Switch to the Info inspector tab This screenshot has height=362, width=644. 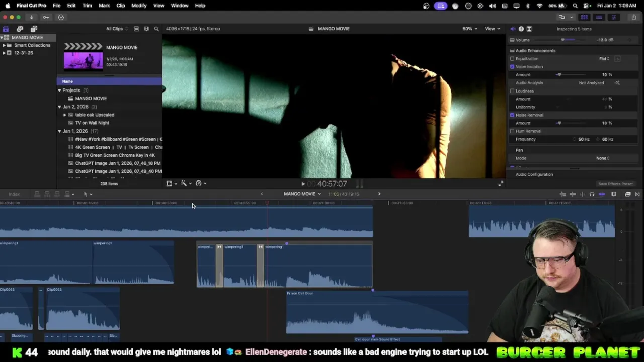tap(521, 29)
